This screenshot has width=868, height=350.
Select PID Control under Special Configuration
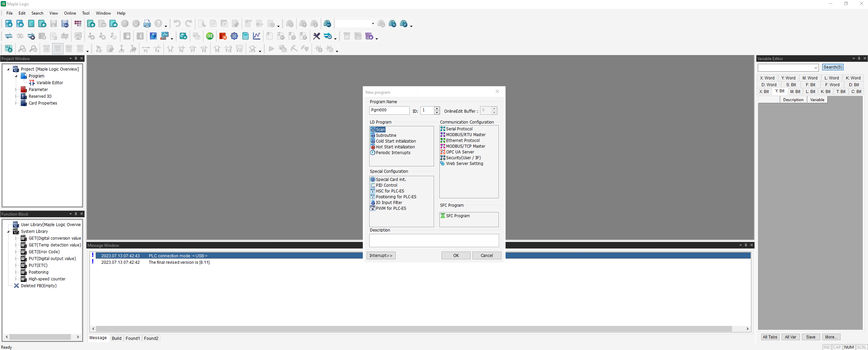[386, 185]
